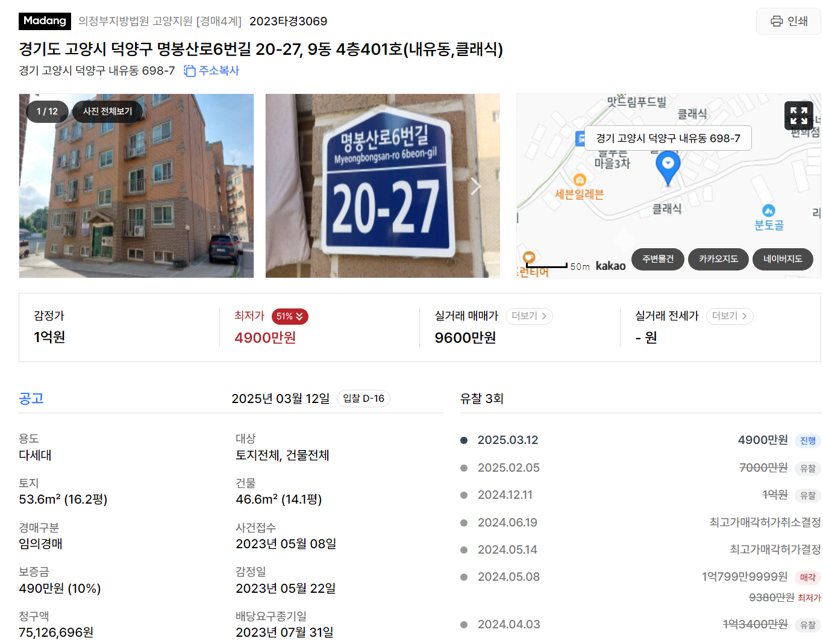The height and width of the screenshot is (644, 823).
Task: Click the 인쇄 print button
Action: [788, 21]
